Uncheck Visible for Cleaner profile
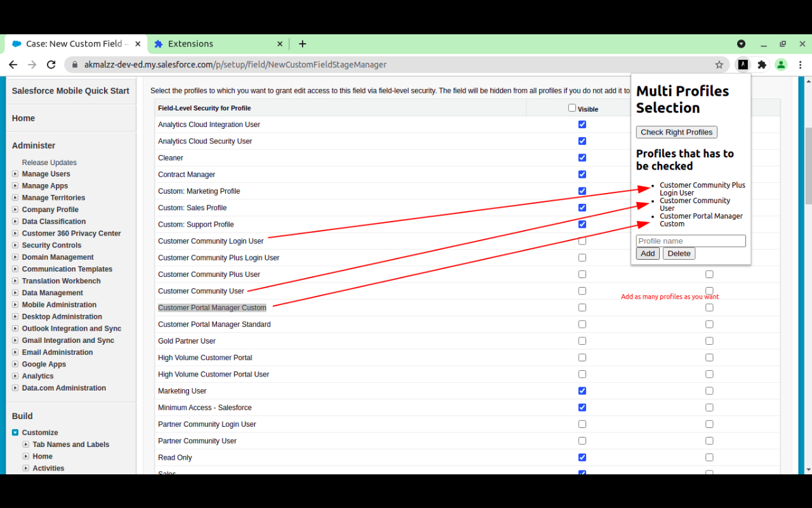 (582, 157)
